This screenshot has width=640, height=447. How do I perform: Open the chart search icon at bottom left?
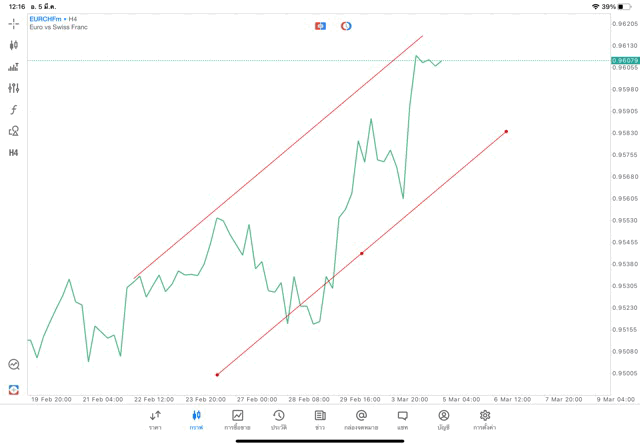click(14, 365)
